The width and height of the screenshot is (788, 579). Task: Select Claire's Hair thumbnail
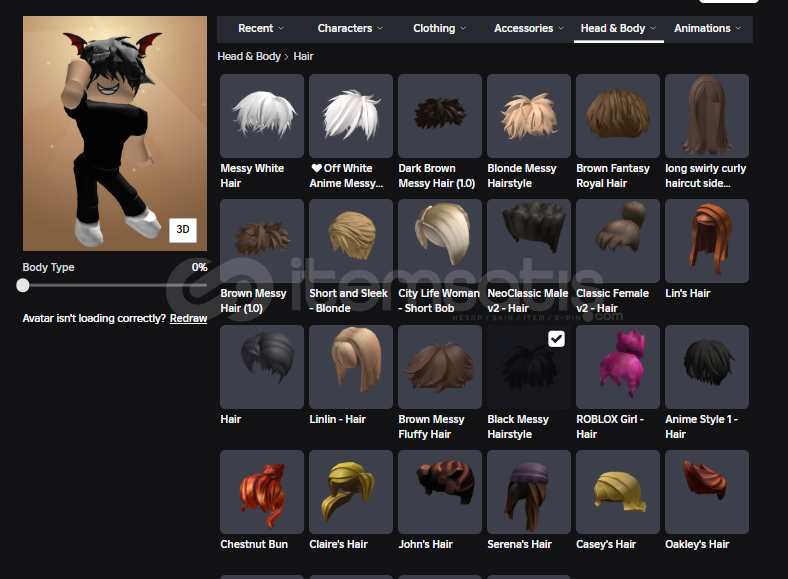coord(351,492)
